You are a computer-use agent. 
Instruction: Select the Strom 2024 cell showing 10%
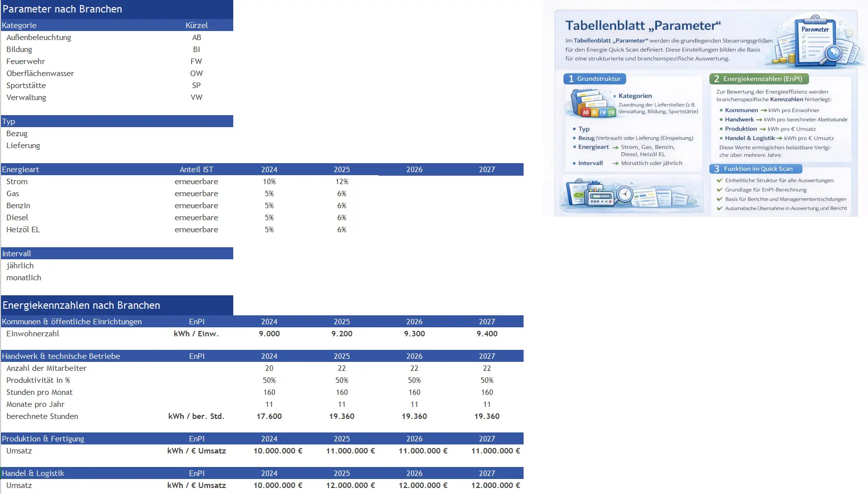click(269, 182)
